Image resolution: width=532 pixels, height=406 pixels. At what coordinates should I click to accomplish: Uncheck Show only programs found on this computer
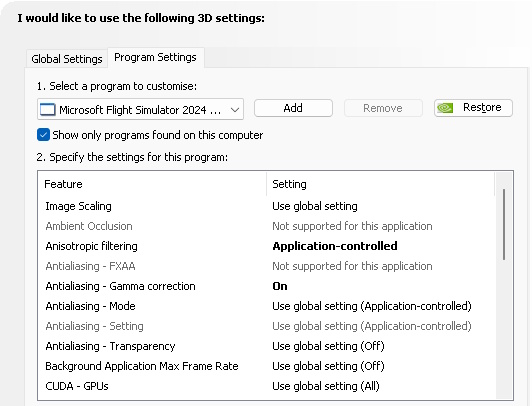(43, 135)
